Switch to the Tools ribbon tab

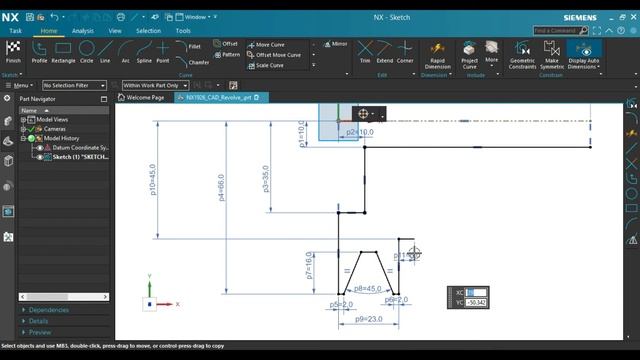183,31
